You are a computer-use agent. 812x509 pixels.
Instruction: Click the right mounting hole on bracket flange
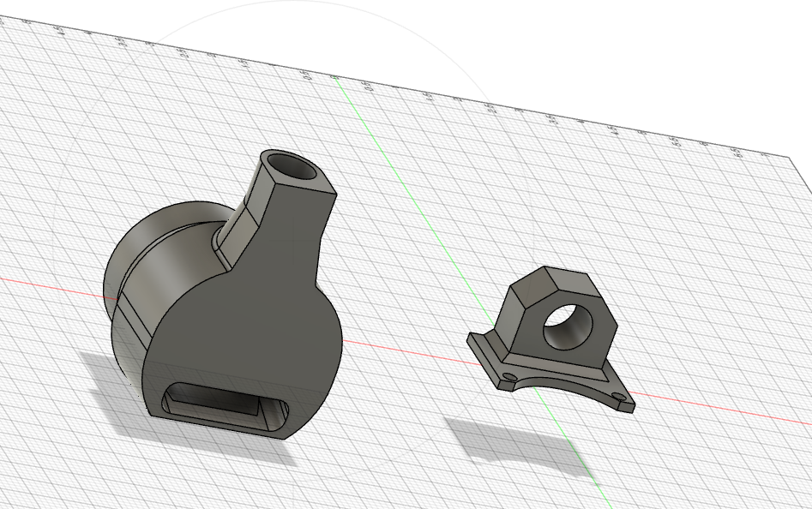620,398
